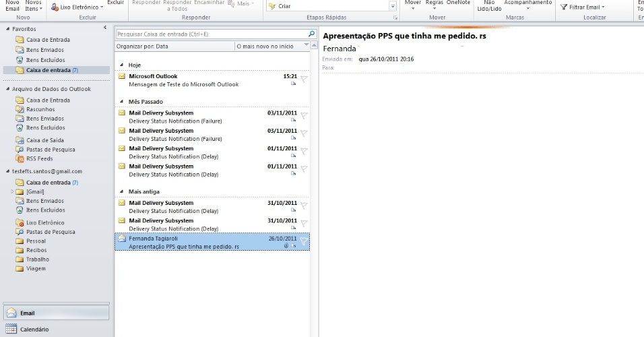Open the Lixo Eletrônico junk dropdown

tap(77, 7)
